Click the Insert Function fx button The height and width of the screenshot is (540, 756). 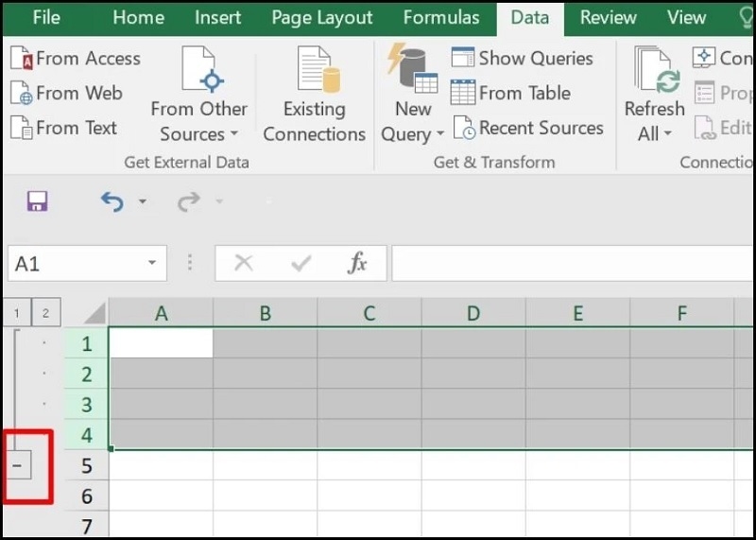[x=357, y=264]
